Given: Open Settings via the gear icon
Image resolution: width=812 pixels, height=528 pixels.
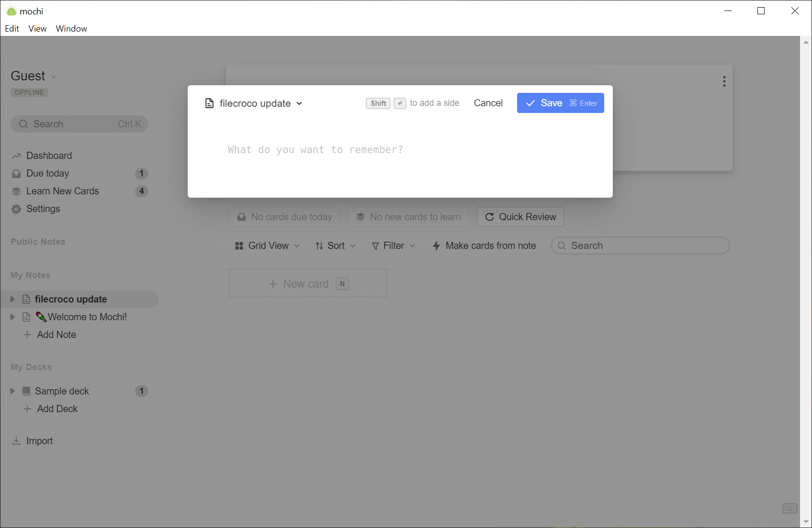Looking at the screenshot, I should click(16, 209).
